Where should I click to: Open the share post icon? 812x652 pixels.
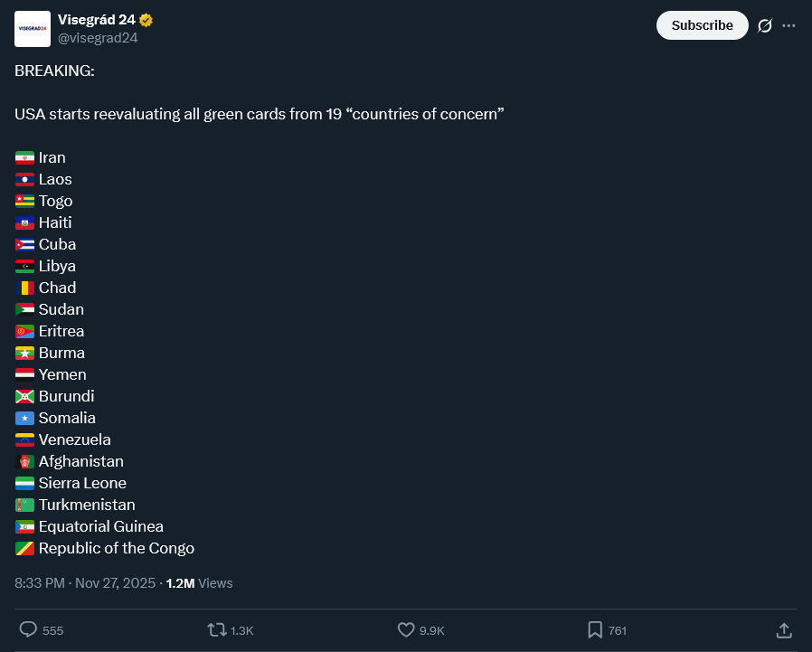point(784,629)
